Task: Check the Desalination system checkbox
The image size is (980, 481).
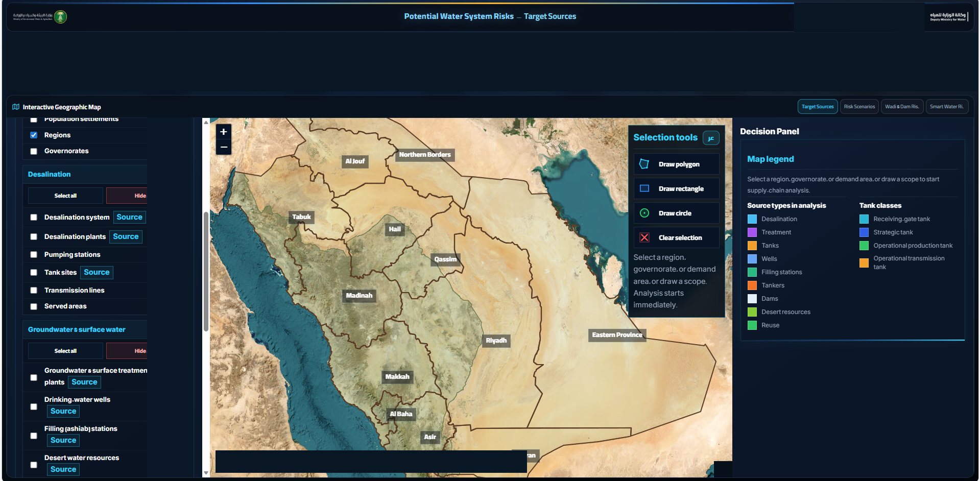Action: tap(34, 218)
